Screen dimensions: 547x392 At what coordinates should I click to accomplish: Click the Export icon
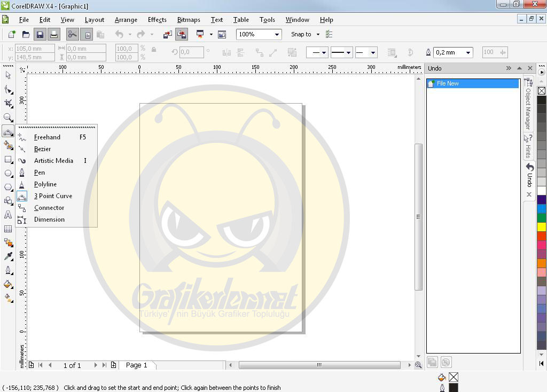coord(182,34)
